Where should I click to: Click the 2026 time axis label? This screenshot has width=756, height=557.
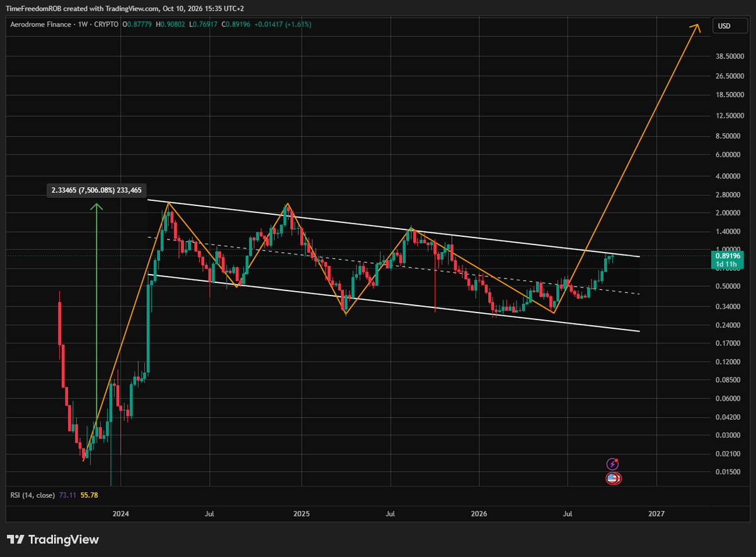pyautogui.click(x=478, y=515)
